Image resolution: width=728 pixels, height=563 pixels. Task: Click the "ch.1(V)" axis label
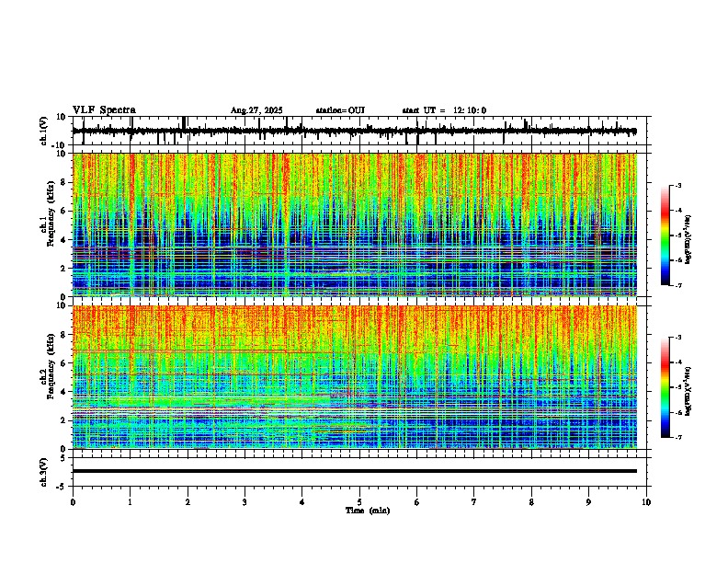(44, 131)
